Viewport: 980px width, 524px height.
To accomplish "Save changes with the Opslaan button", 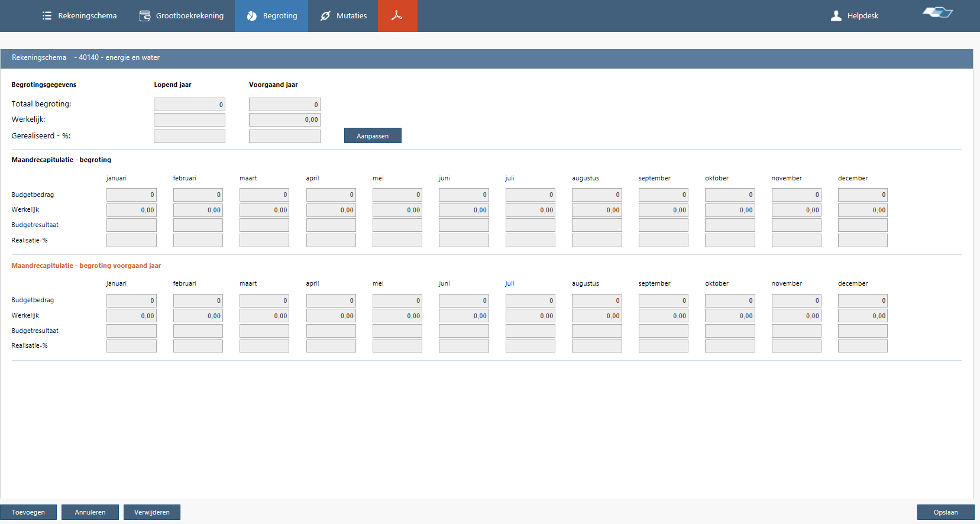I will point(945,512).
